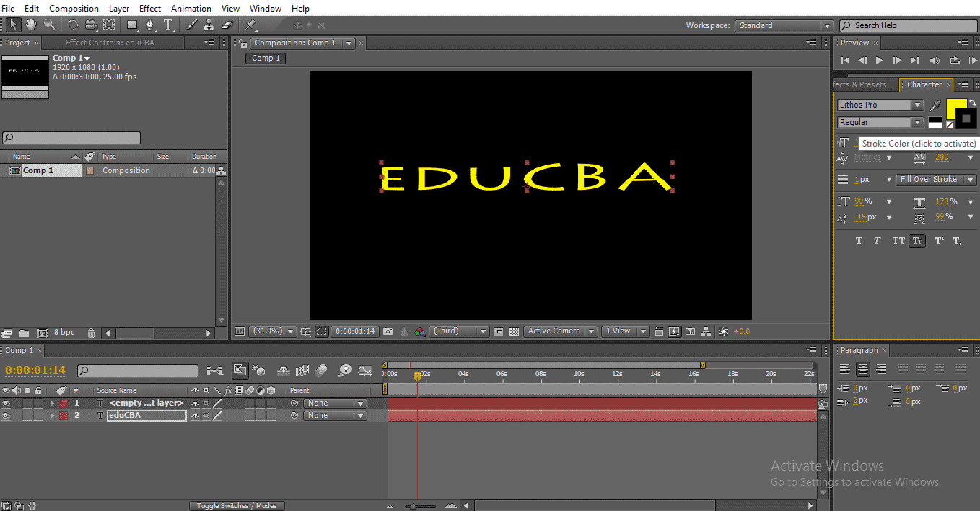The height and width of the screenshot is (511, 980).
Task: Select the Puppet Pin tool
Action: (x=251, y=25)
